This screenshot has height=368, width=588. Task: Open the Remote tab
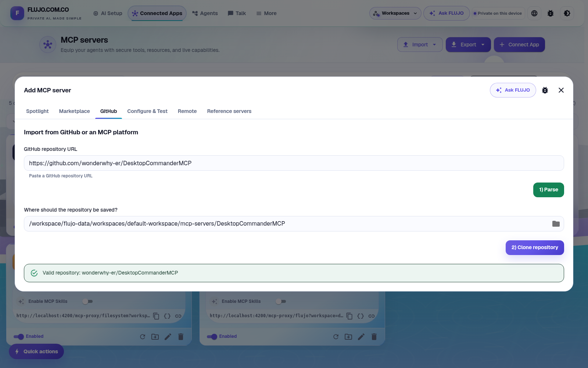(x=187, y=111)
